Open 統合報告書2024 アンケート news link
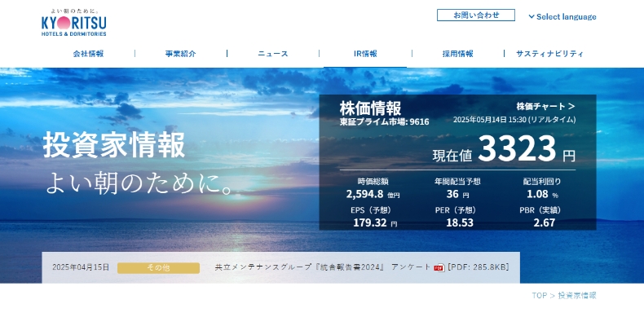Screen dimensions: 644x326 [x=323, y=267]
